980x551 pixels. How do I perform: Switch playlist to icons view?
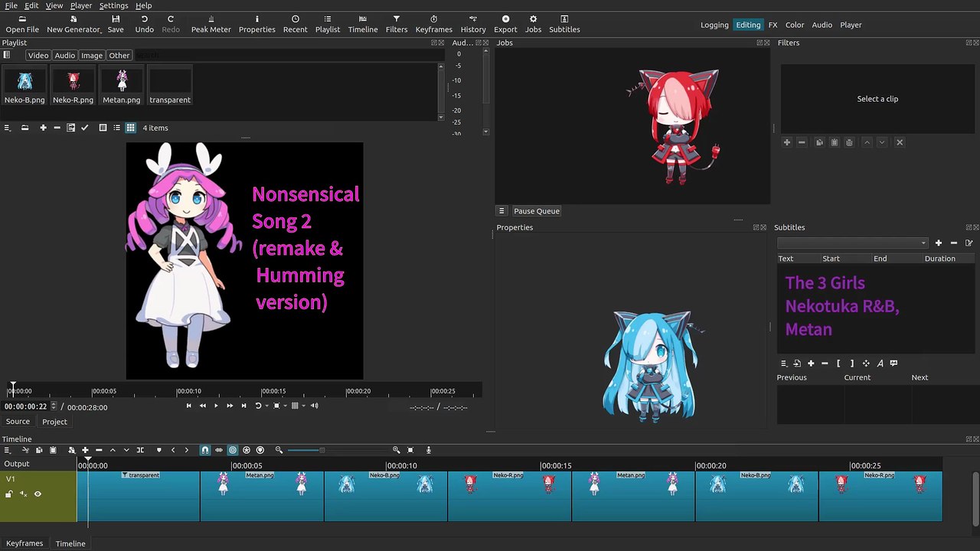tap(131, 128)
